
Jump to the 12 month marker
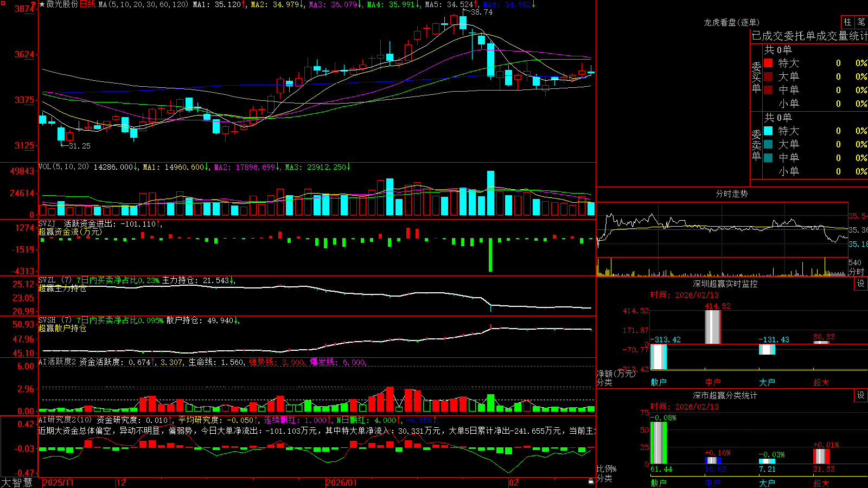tap(121, 483)
